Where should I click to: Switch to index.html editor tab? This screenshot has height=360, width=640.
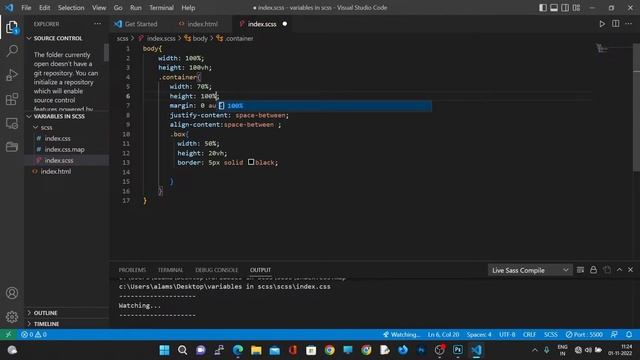coord(201,24)
